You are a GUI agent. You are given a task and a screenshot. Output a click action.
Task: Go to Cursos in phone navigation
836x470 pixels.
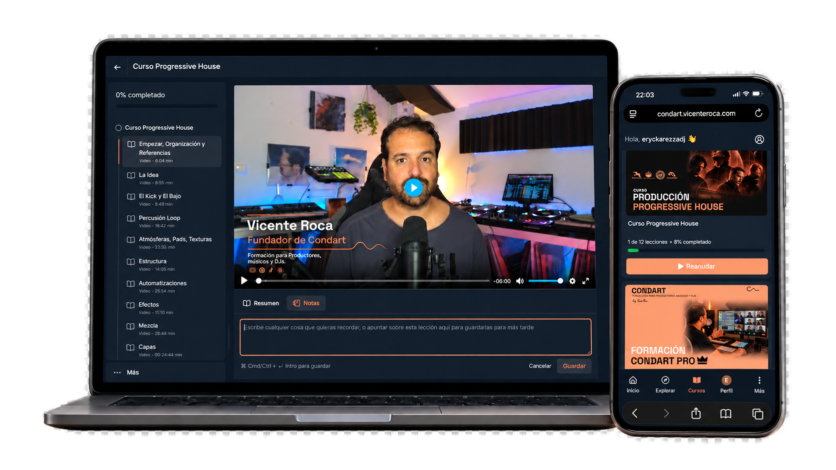pos(696,385)
